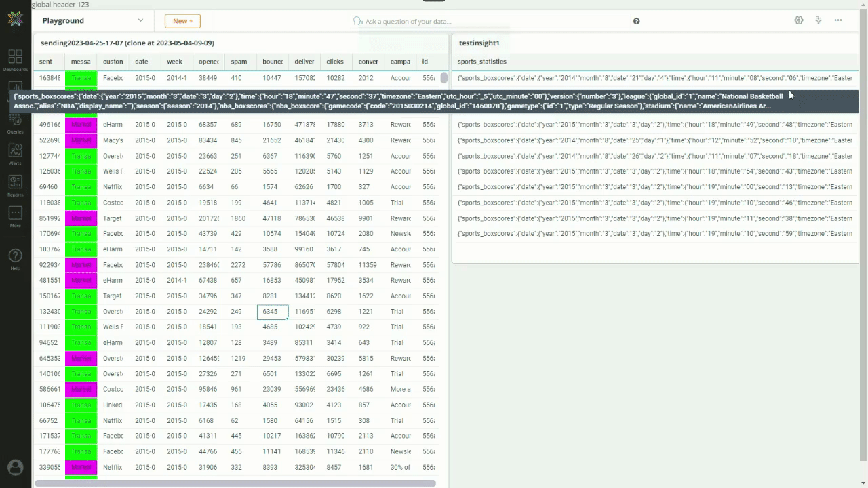
Task: Open the three-dots overflow menu in top bar
Action: (x=838, y=20)
